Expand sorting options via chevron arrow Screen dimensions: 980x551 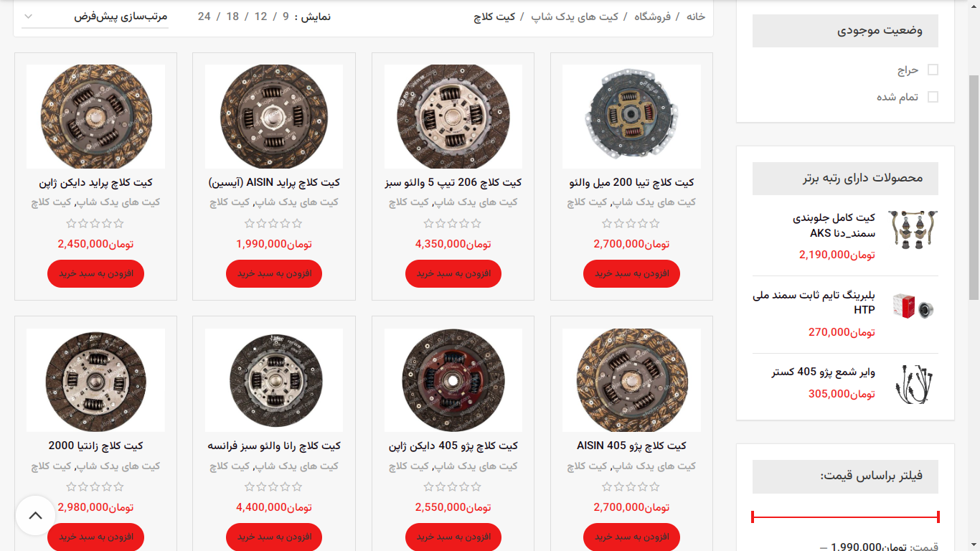pos(29,17)
